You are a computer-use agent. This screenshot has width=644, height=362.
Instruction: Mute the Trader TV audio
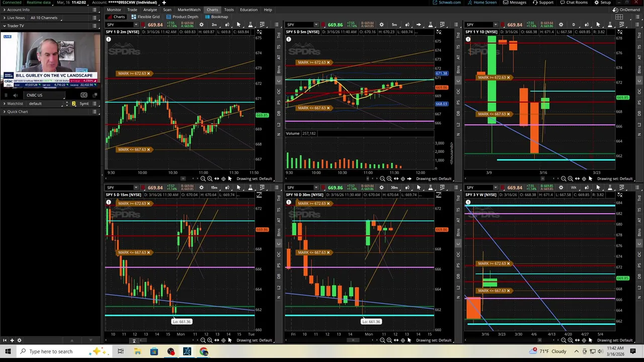[16, 95]
